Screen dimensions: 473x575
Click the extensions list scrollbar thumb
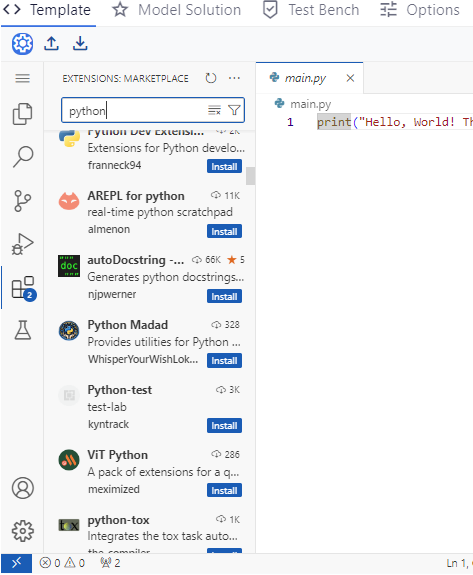[250, 176]
